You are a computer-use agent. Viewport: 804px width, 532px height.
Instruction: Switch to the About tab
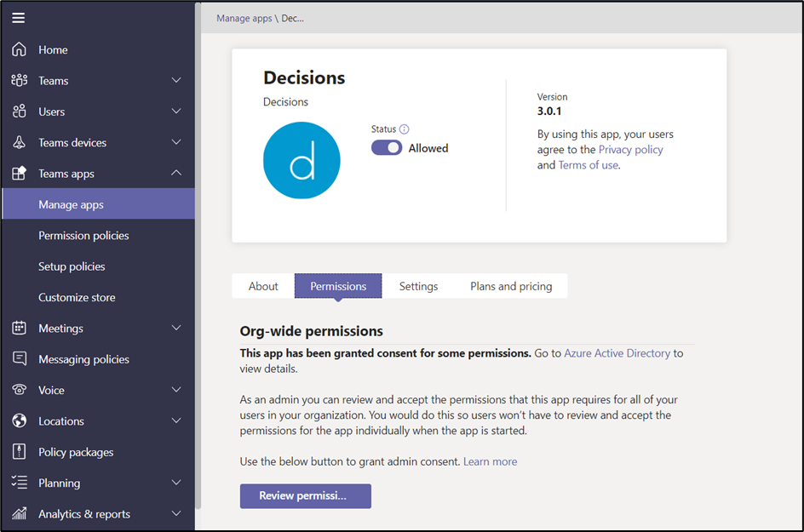pos(263,286)
